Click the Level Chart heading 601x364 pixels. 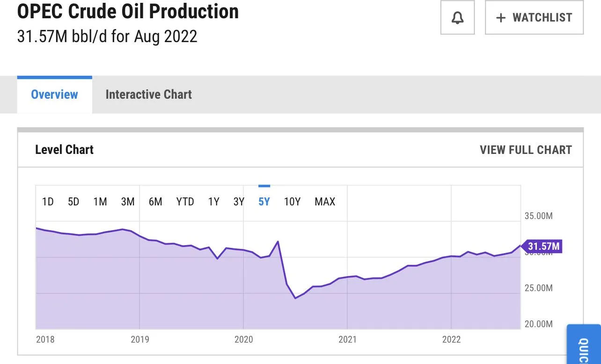pyautogui.click(x=64, y=150)
